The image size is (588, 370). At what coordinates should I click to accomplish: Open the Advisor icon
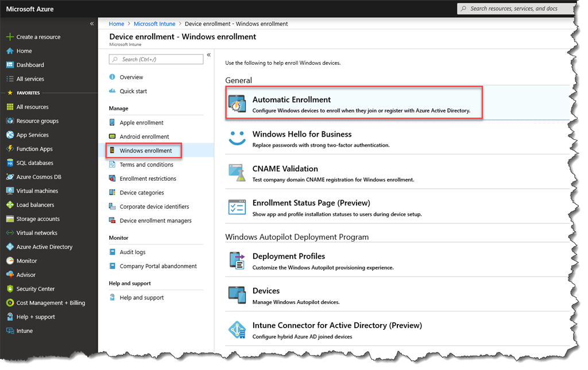point(10,275)
